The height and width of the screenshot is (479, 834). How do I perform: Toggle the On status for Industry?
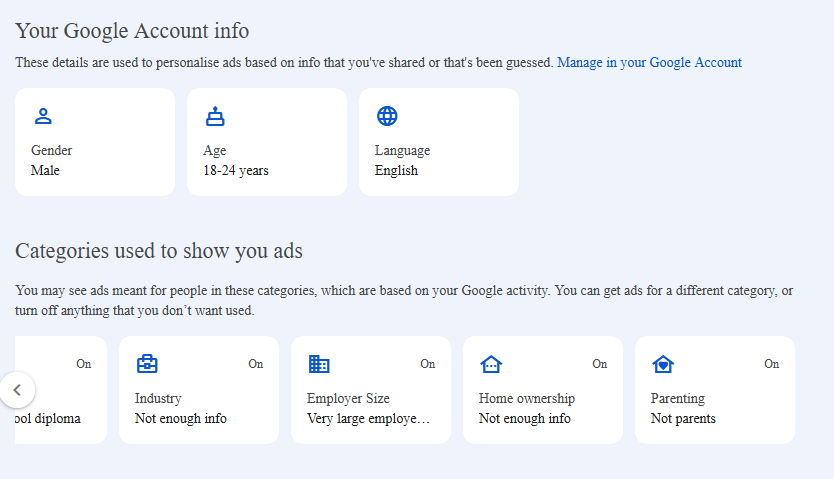point(256,364)
